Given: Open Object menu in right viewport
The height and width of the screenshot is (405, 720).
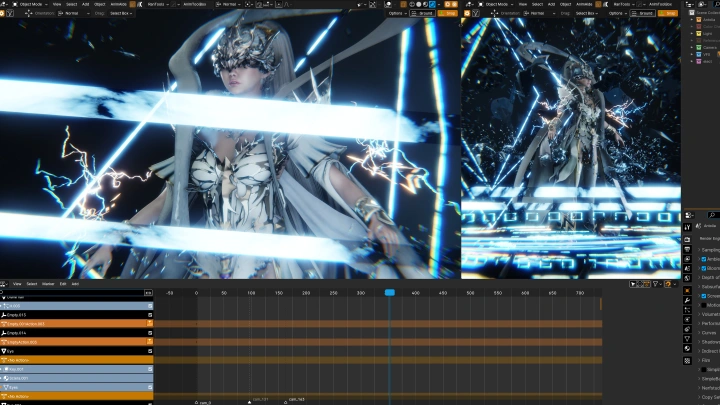Looking at the screenshot, I should 565,4.
